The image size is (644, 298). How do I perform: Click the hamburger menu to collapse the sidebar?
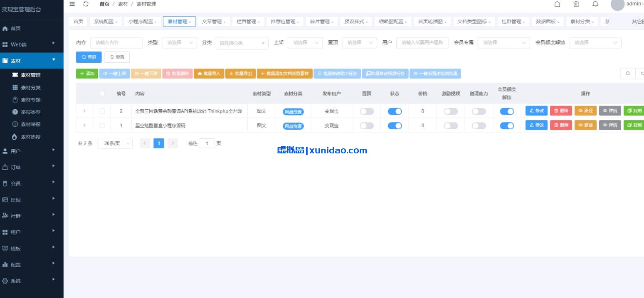click(x=72, y=4)
